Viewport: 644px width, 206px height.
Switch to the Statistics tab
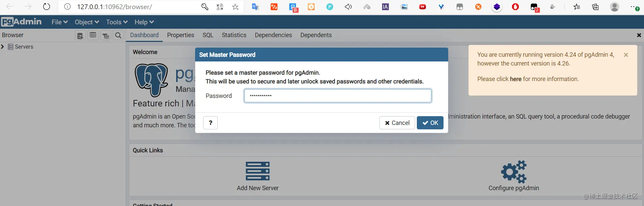click(x=234, y=35)
